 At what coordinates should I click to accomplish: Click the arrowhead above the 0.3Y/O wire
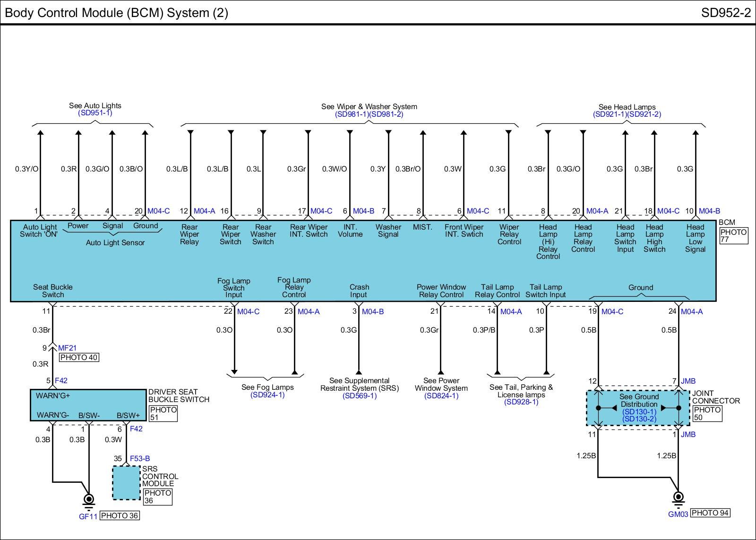click(x=40, y=133)
